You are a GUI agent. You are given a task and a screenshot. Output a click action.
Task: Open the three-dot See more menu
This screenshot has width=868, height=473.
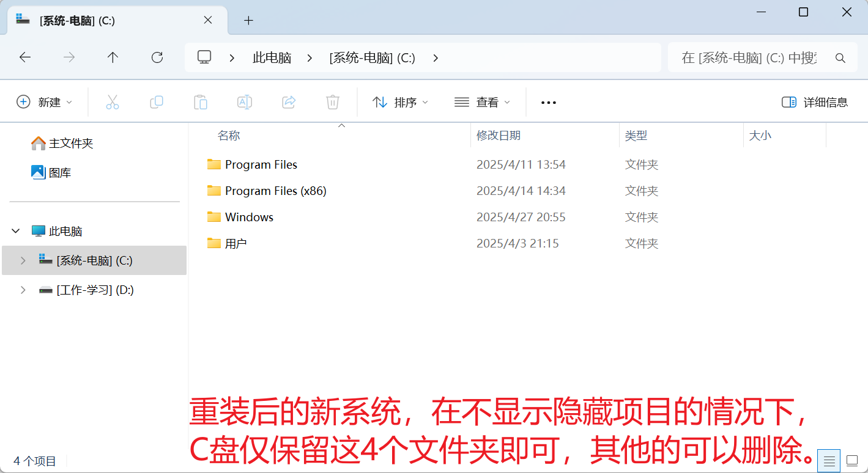(x=549, y=103)
